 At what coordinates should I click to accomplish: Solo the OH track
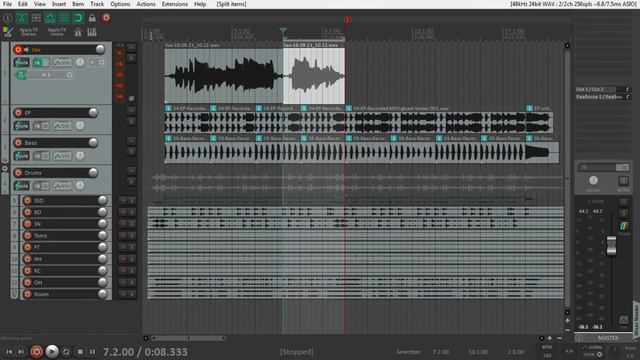[132, 282]
